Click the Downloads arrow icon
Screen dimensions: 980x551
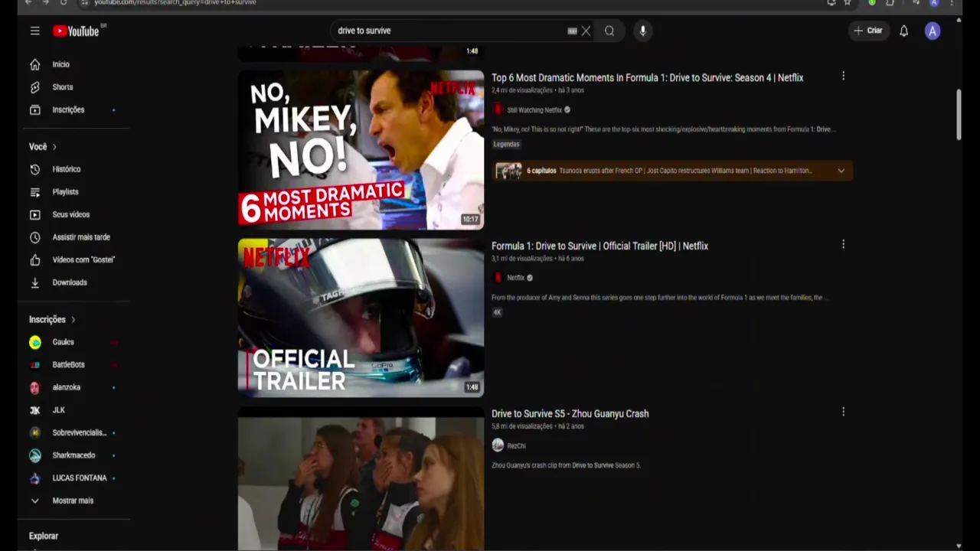coord(35,282)
